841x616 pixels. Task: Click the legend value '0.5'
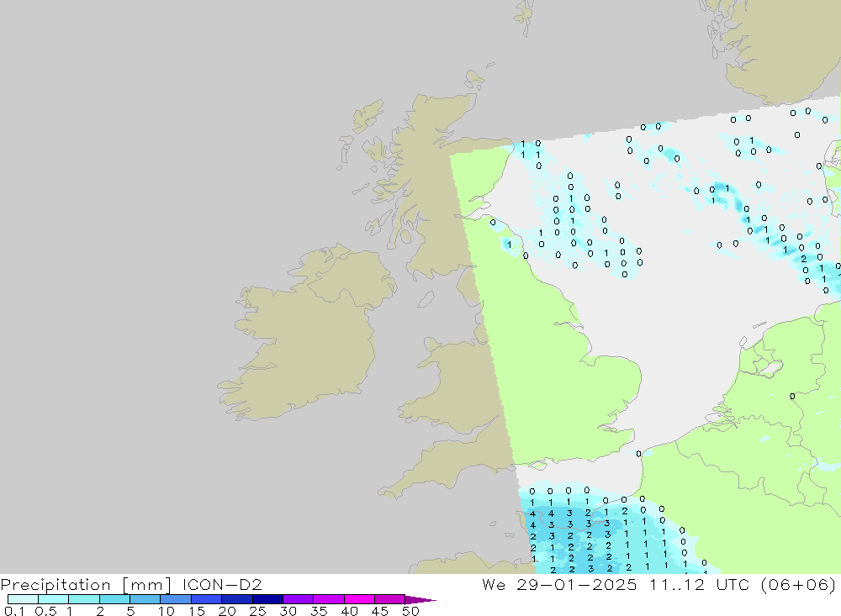45,611
